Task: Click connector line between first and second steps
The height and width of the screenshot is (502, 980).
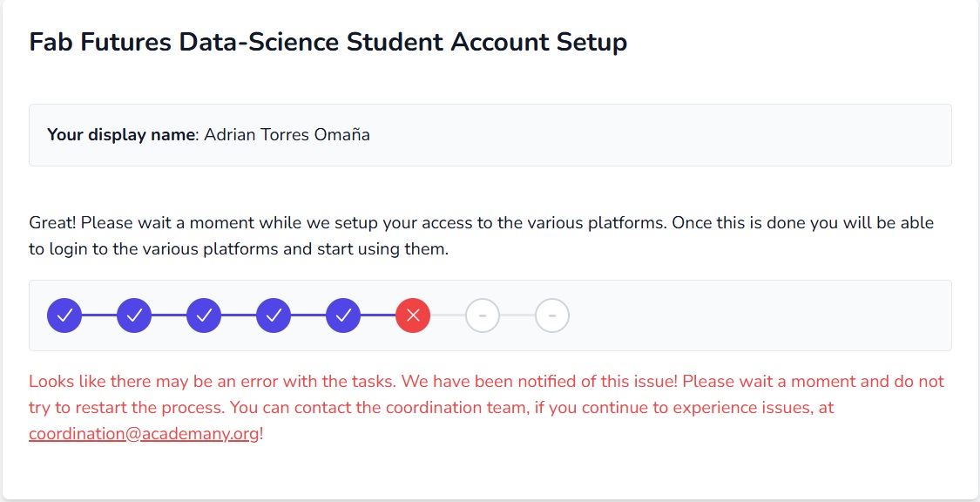Action: 99,315
